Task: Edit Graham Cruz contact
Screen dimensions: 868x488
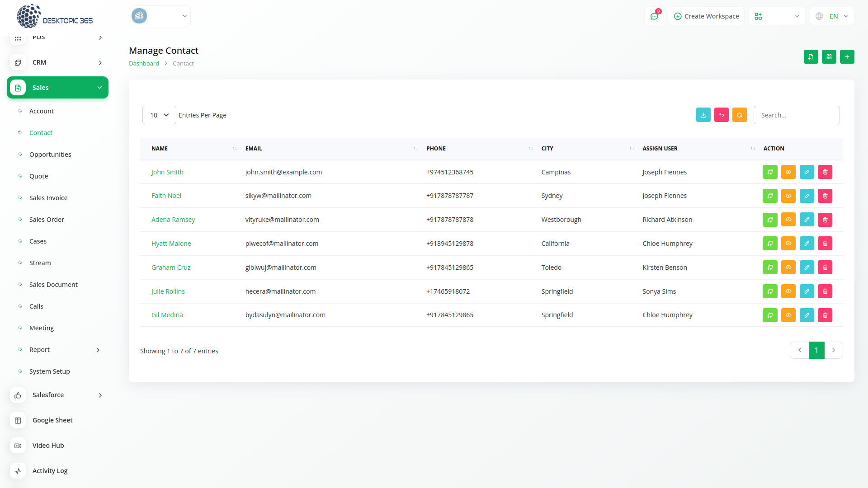Action: click(x=807, y=267)
